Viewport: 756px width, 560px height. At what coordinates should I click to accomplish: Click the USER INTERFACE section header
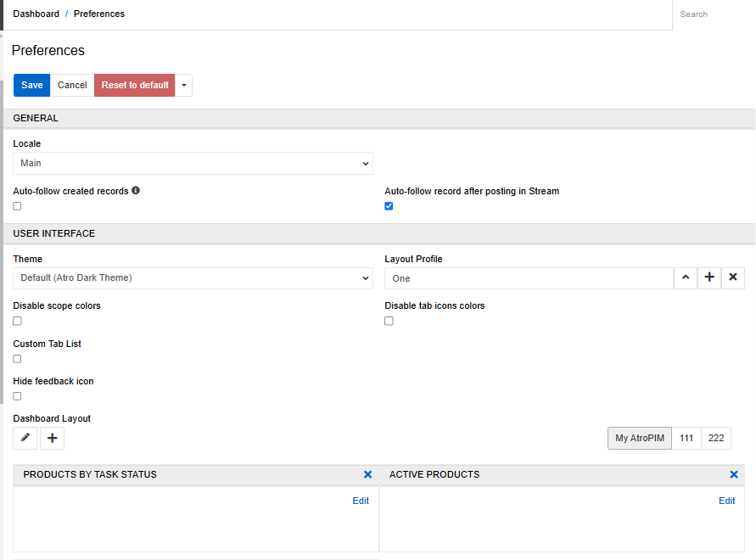(x=379, y=233)
